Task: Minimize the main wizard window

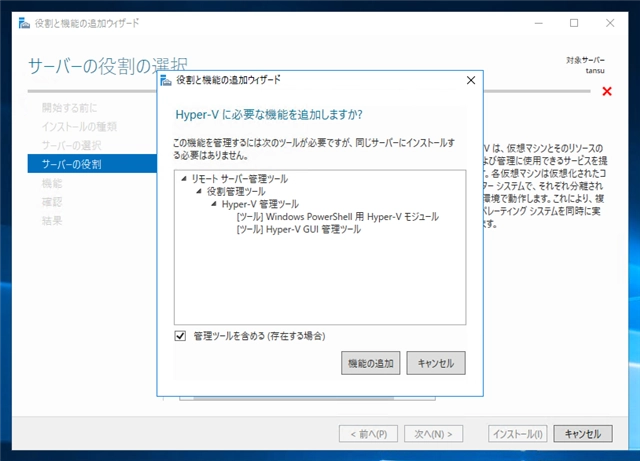Action: point(539,23)
